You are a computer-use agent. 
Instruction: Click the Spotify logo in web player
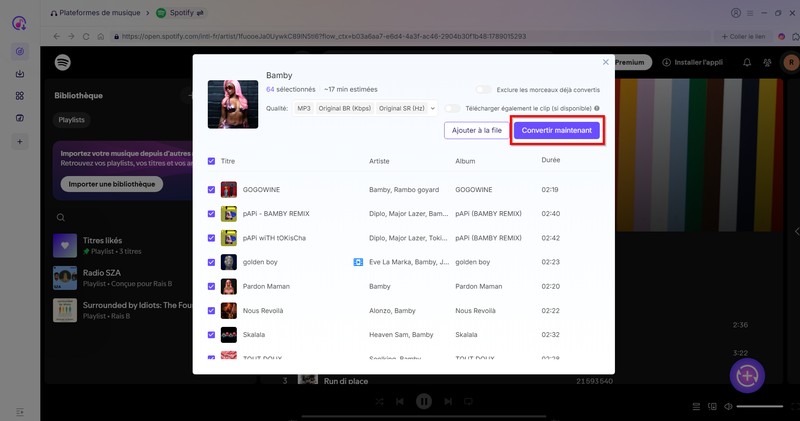63,62
